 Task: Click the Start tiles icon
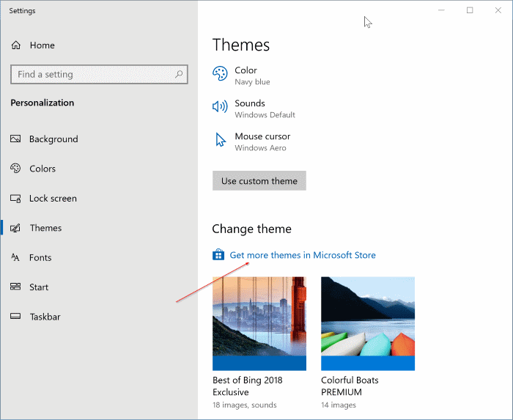pyautogui.click(x=15, y=287)
